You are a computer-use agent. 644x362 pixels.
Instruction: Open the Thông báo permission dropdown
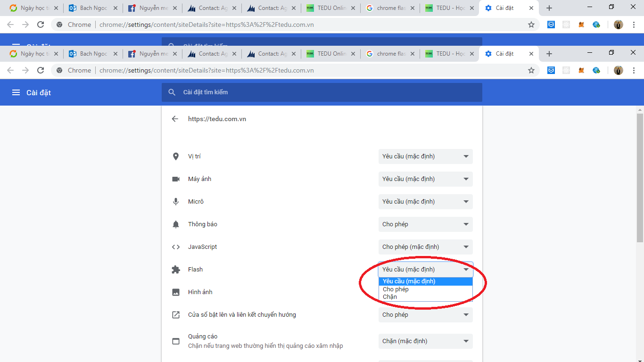[425, 224]
